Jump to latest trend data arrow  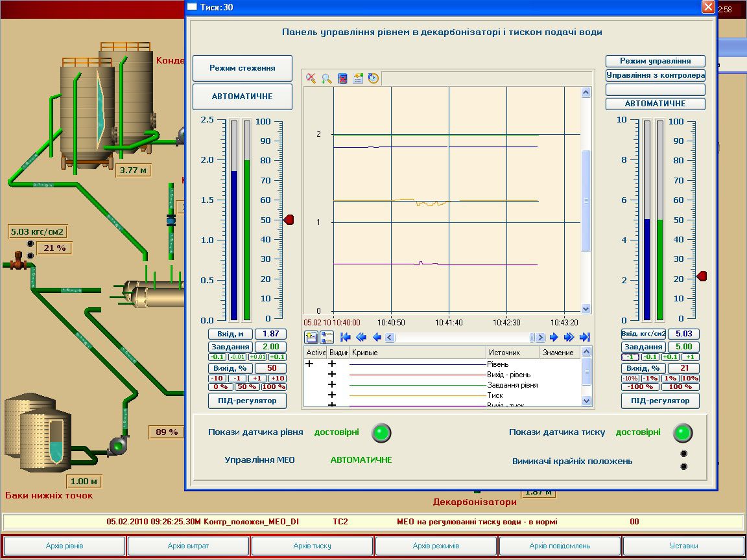pyautogui.click(x=584, y=336)
